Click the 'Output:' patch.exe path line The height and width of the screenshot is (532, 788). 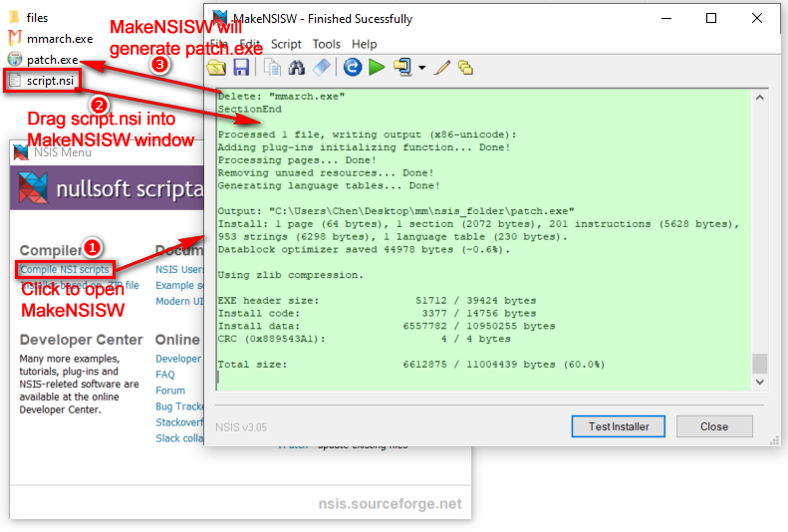pos(396,211)
